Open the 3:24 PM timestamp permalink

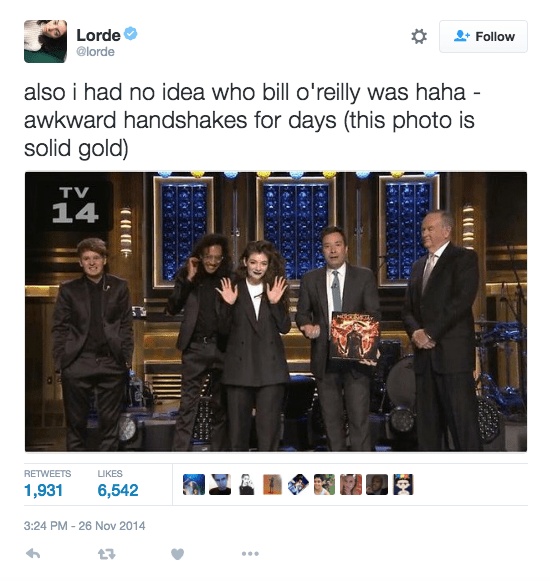[x=85, y=525]
